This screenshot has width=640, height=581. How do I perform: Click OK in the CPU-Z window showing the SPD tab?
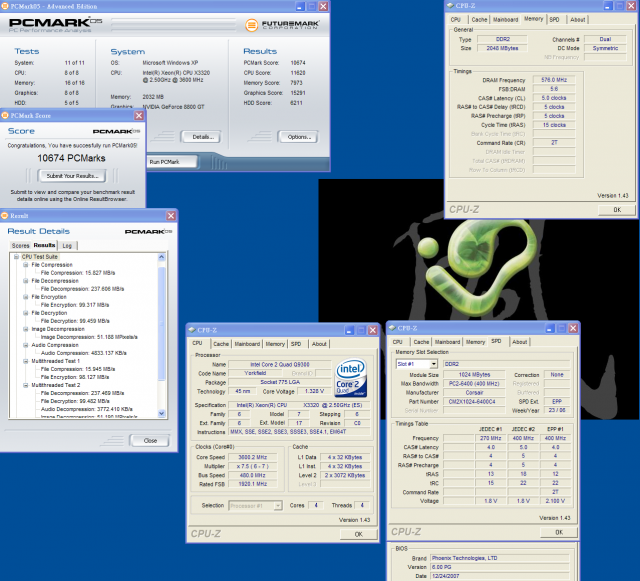[559, 532]
